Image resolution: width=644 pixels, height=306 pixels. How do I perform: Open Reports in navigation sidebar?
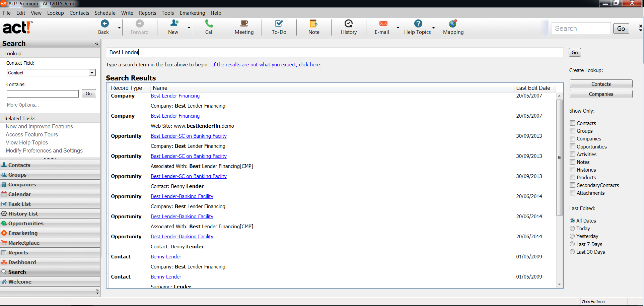[50, 252]
